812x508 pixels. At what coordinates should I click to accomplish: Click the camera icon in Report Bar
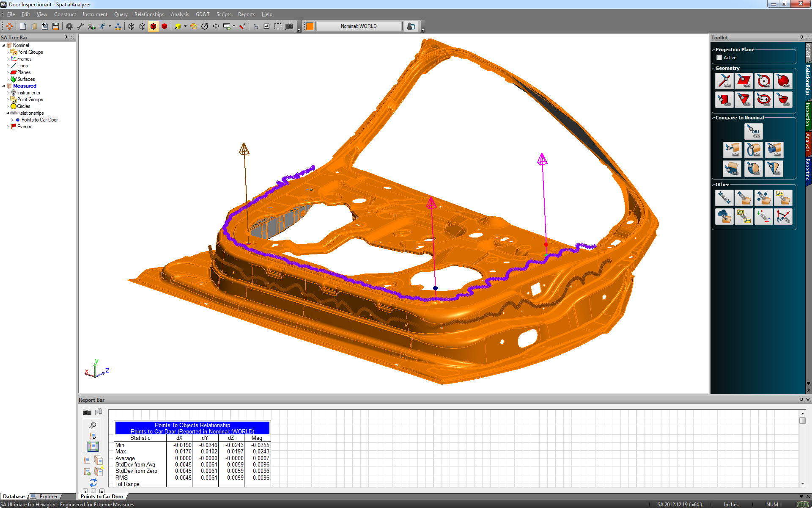click(x=87, y=412)
